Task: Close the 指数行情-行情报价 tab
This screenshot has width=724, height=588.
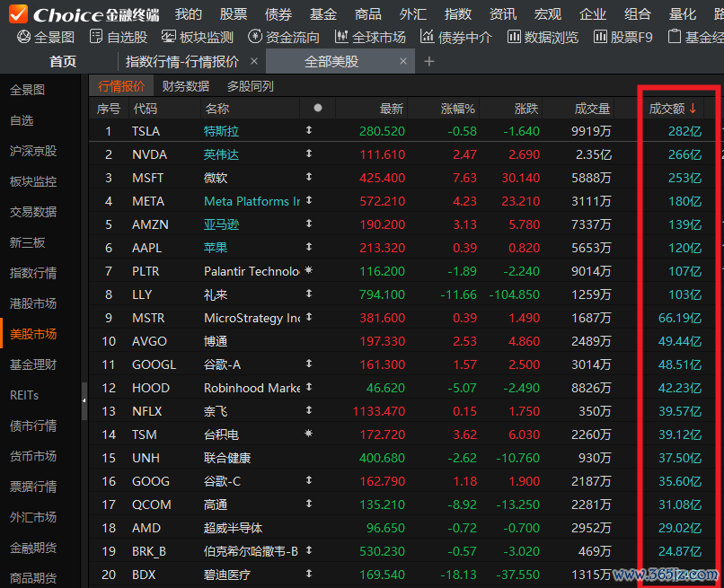Action: tap(254, 61)
